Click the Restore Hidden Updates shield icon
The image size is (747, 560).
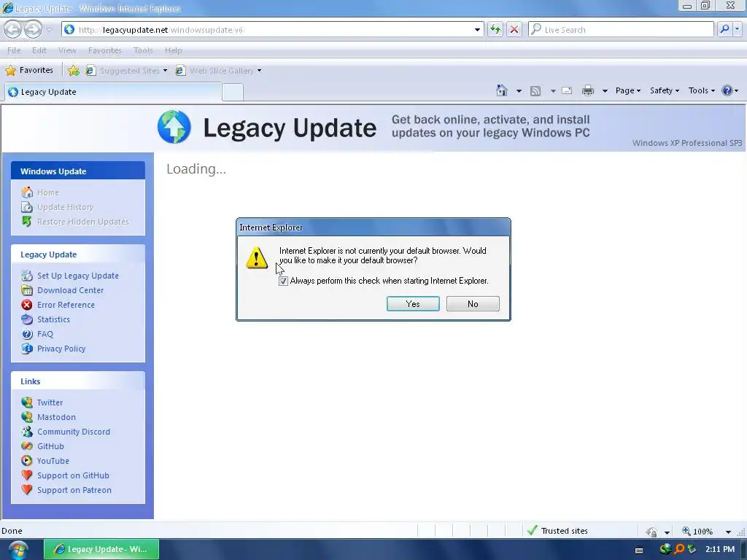click(x=27, y=222)
